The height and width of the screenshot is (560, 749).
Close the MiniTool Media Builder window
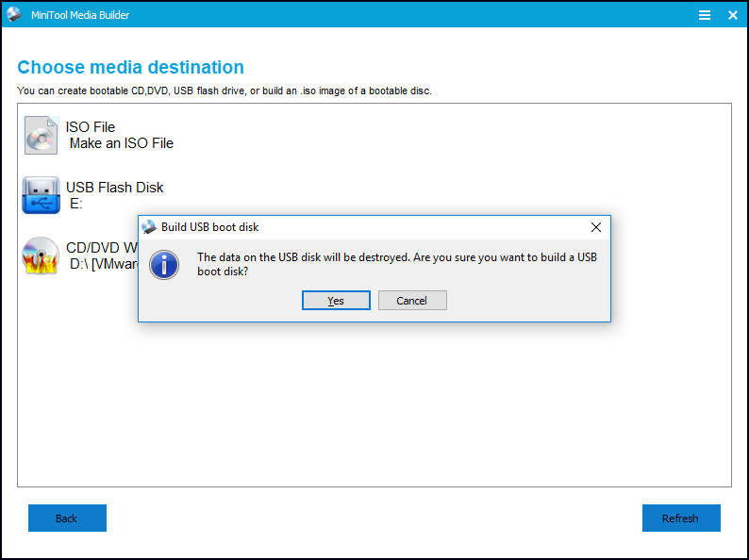[x=733, y=15]
